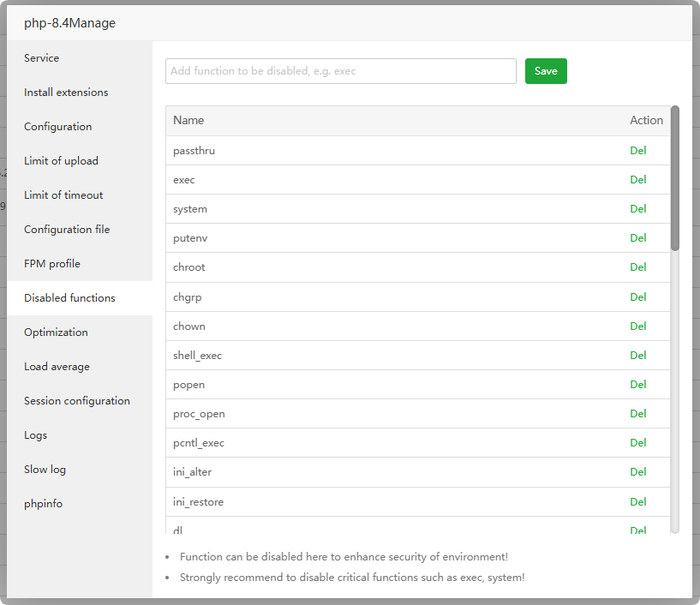
Task: Click the function list vertical scrollbar
Action: [x=675, y=178]
